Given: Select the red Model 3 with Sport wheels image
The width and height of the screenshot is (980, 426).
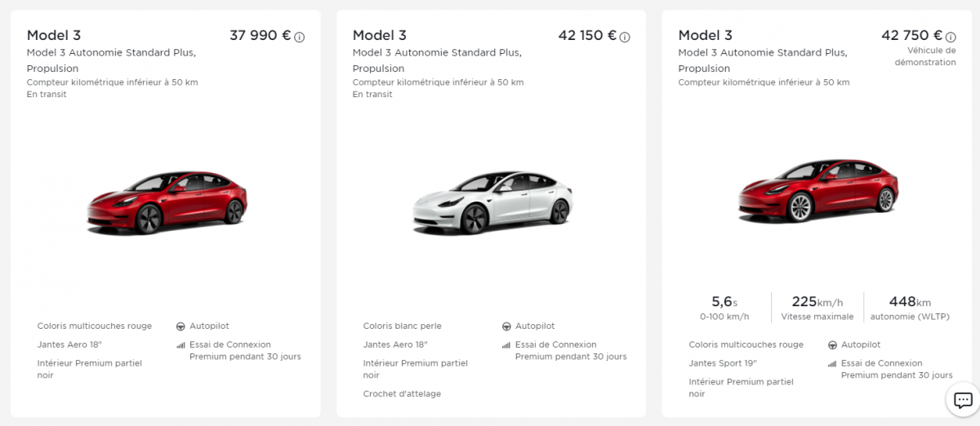Looking at the screenshot, I should 817,191.
